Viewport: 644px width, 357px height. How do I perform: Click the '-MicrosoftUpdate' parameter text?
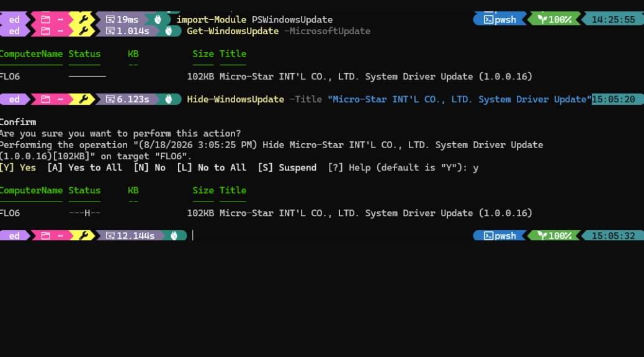coord(328,31)
